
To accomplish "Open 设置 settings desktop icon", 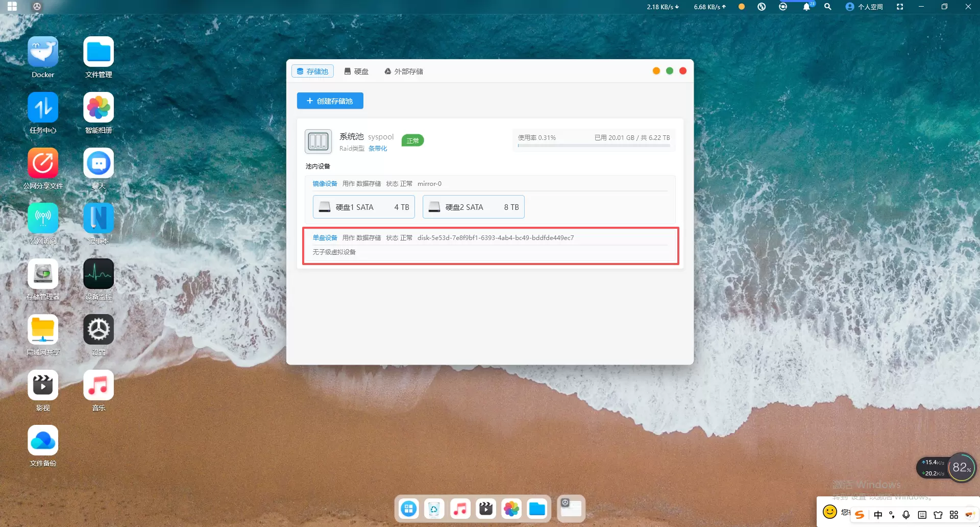I will tap(99, 330).
